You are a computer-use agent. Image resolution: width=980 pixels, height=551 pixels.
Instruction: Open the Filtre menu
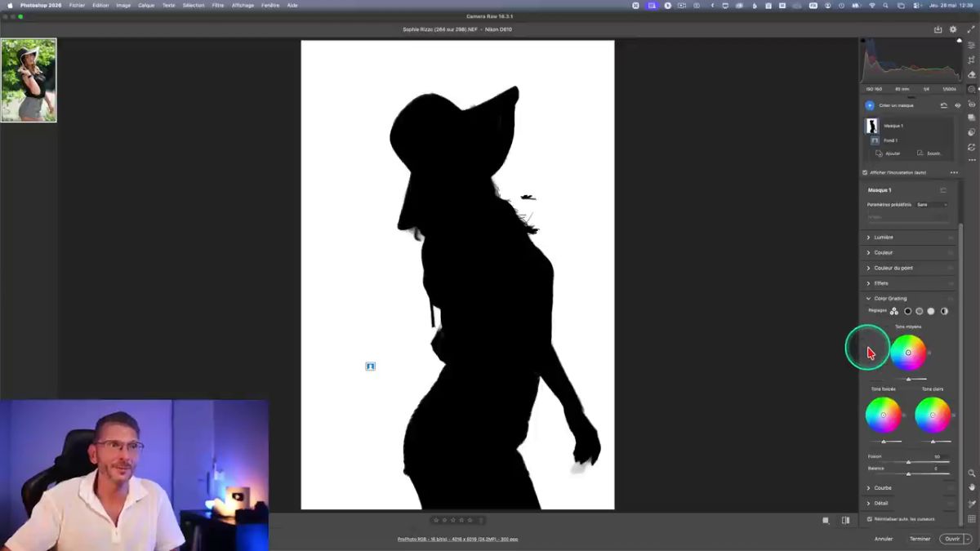(x=218, y=5)
